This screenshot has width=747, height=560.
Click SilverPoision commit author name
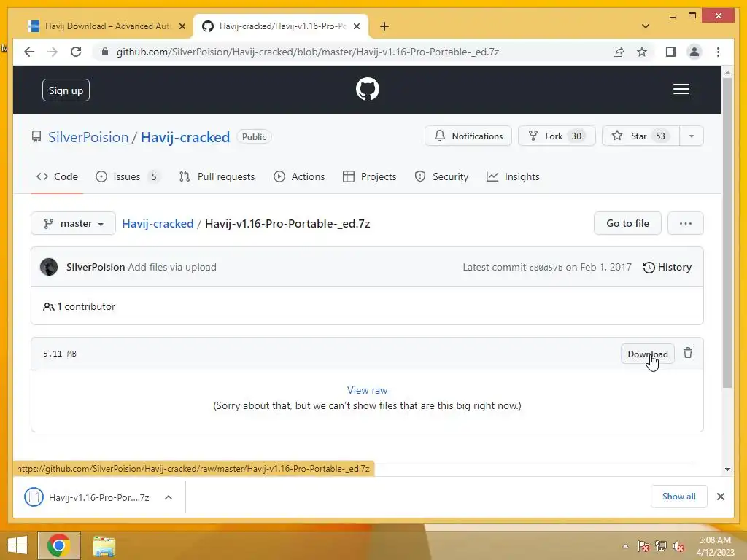click(96, 267)
